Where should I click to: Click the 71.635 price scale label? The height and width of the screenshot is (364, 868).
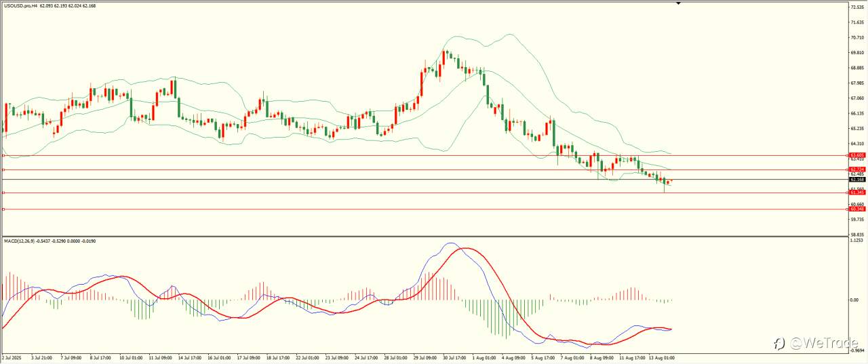(x=857, y=22)
